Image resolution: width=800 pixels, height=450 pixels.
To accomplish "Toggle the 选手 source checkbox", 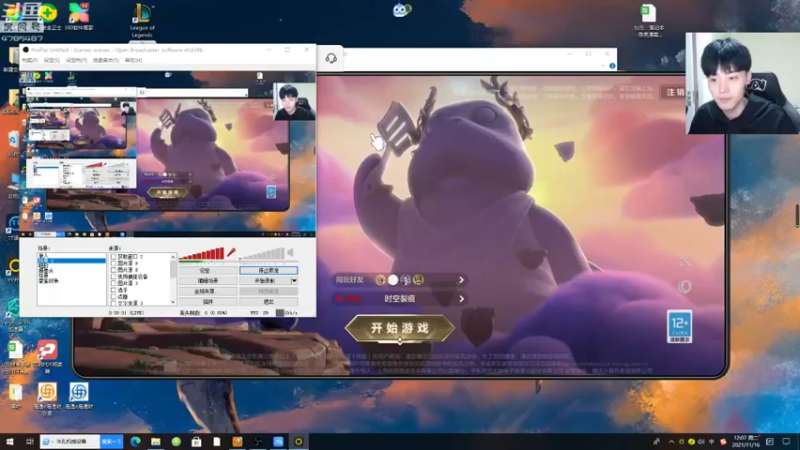I will [113, 290].
